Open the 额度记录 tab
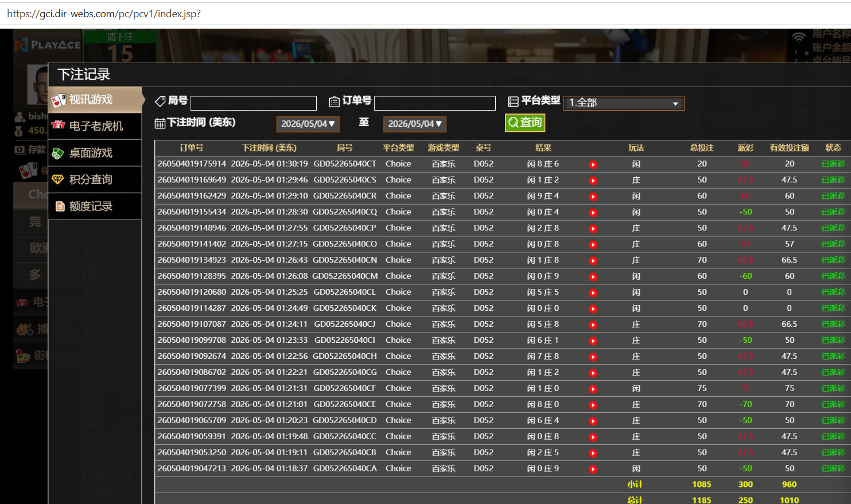Viewport: 851px width, 504px height. pyautogui.click(x=95, y=206)
